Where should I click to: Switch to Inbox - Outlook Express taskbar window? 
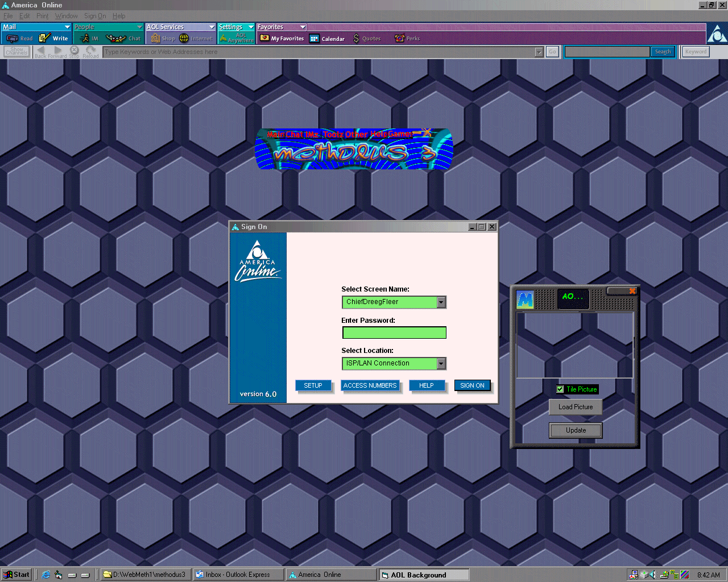pyautogui.click(x=238, y=575)
